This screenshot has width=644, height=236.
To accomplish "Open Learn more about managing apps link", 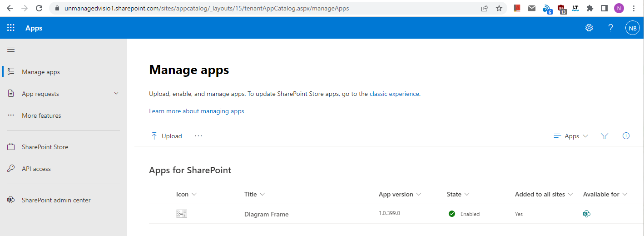I will [x=197, y=111].
